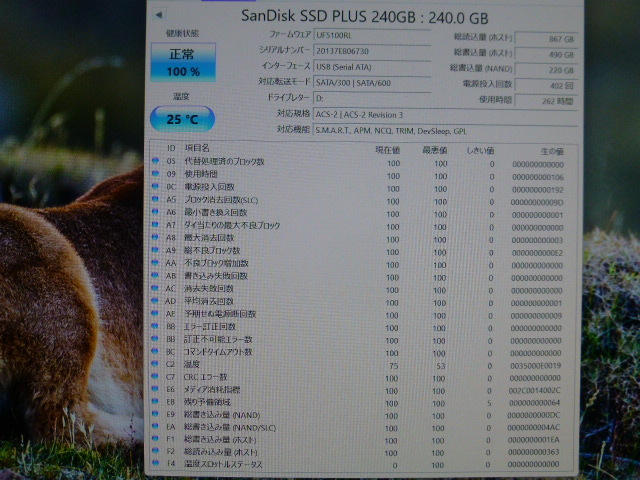Click status icon of row A6
Image resolution: width=640 pixels, height=480 pixels.
(155, 211)
